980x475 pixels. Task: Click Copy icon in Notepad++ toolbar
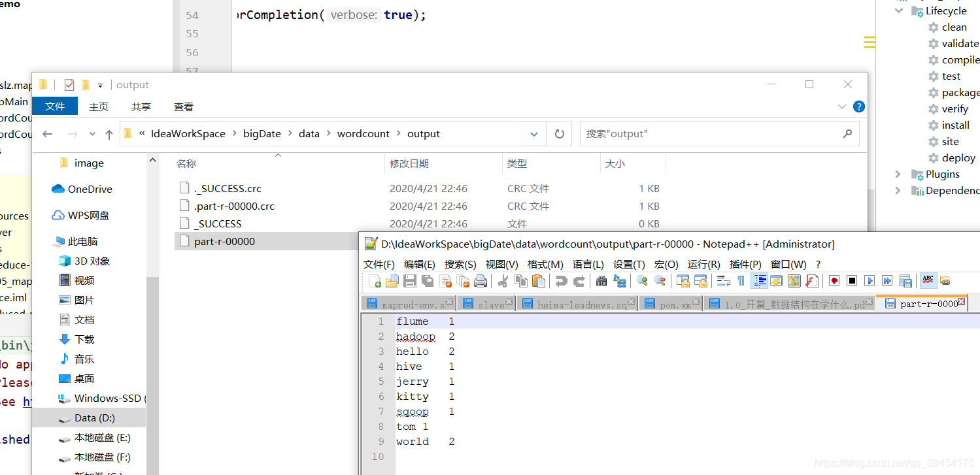pyautogui.click(x=521, y=281)
